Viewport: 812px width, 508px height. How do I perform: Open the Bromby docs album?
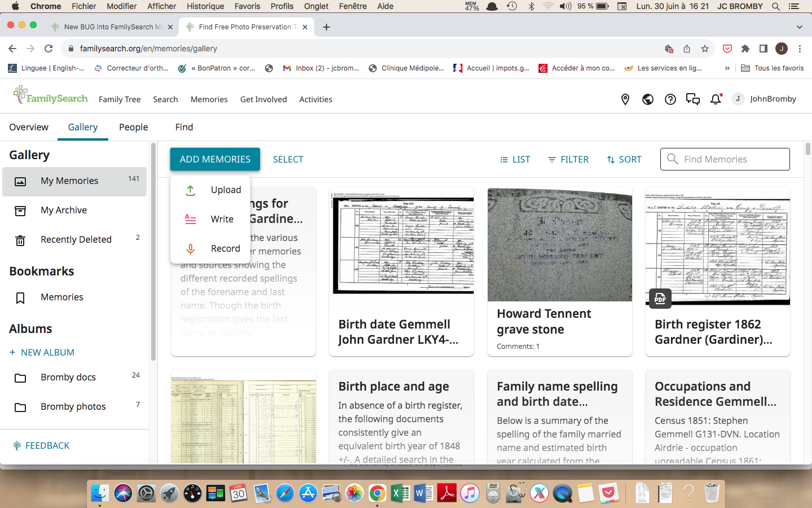tap(74, 378)
